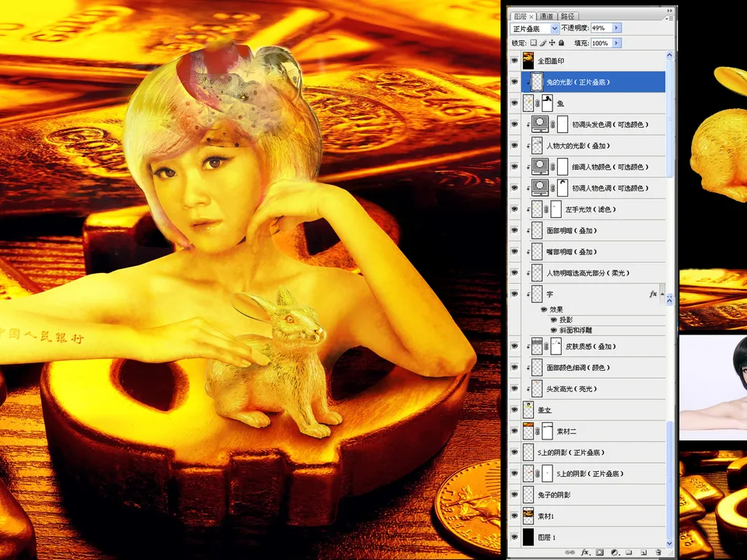This screenshot has height=560, width=747.
Task: Hide the 全图盖印 layer
Action: (x=514, y=60)
